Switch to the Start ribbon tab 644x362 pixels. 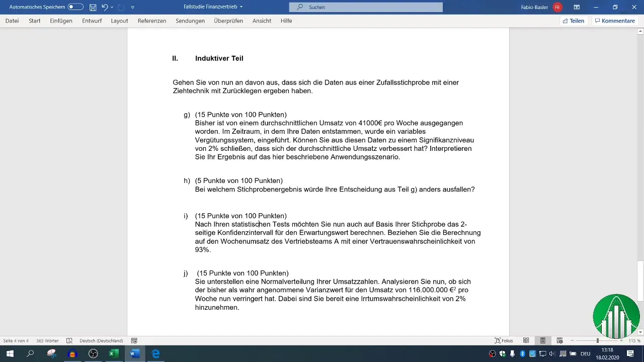[35, 21]
